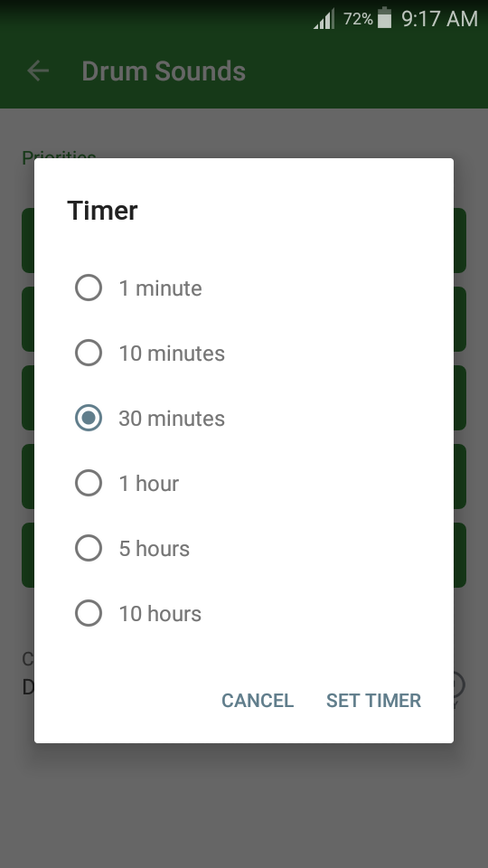Screen dimensions: 488x868
Task: Tap the '1 minute' option label text
Action: (161, 288)
